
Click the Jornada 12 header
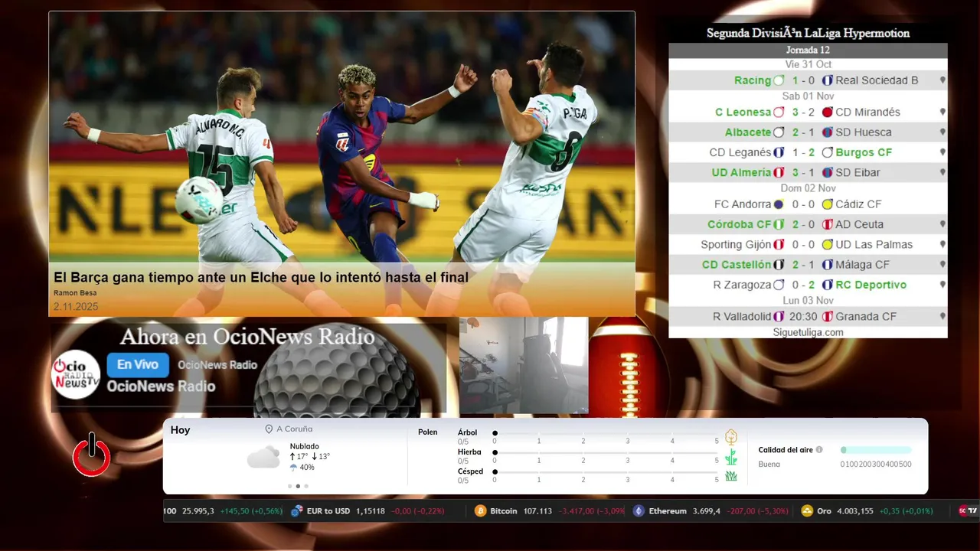tap(808, 51)
